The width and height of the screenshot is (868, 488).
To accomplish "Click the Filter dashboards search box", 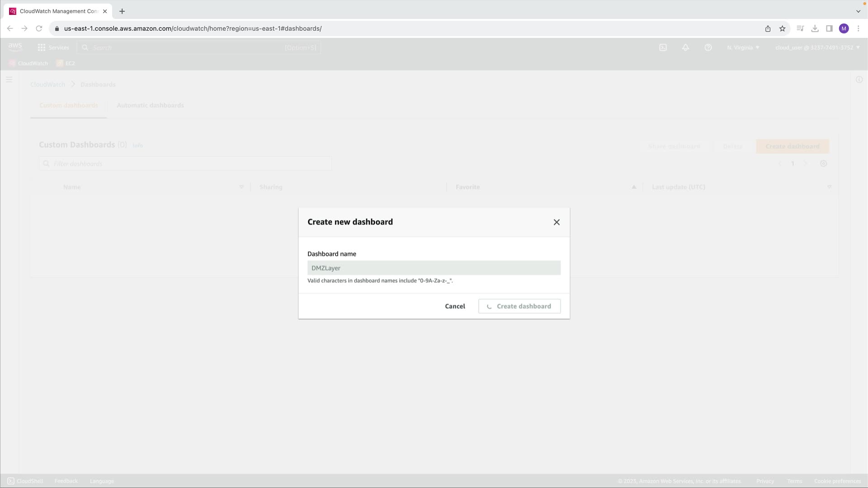I will [185, 164].
